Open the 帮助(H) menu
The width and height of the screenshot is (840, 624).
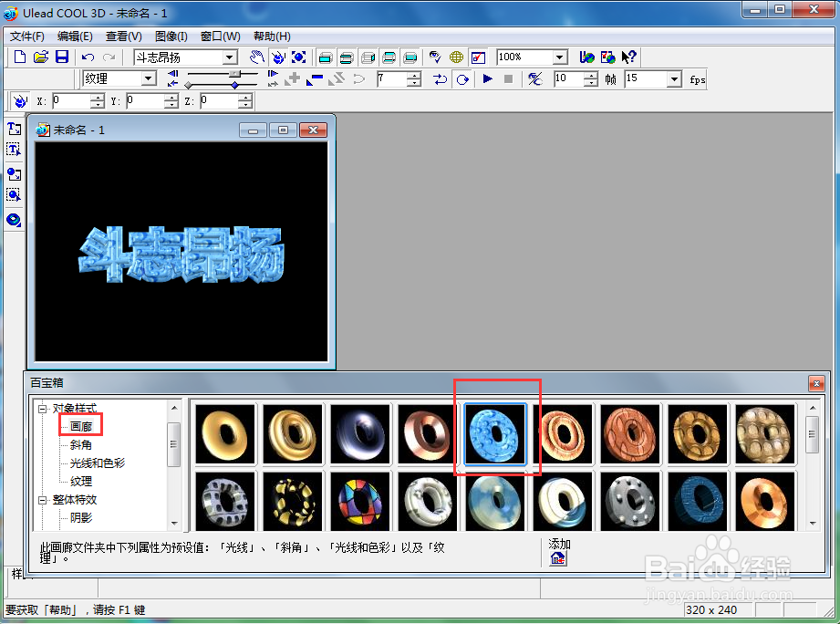tap(272, 36)
